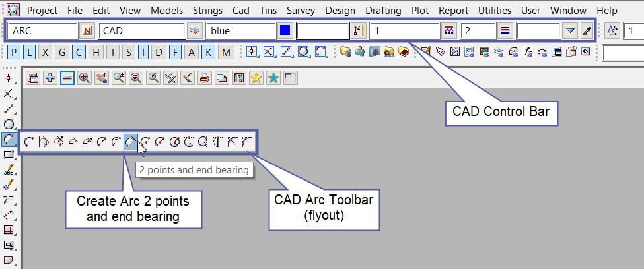Click the 12d application icon in menu bar
This screenshot has height=269, width=644.
pyautogui.click(x=14, y=9)
